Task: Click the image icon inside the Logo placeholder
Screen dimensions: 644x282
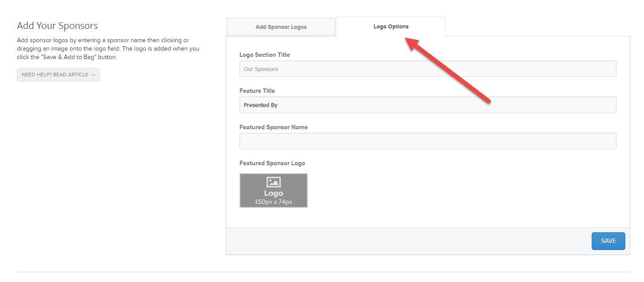Action: [273, 182]
